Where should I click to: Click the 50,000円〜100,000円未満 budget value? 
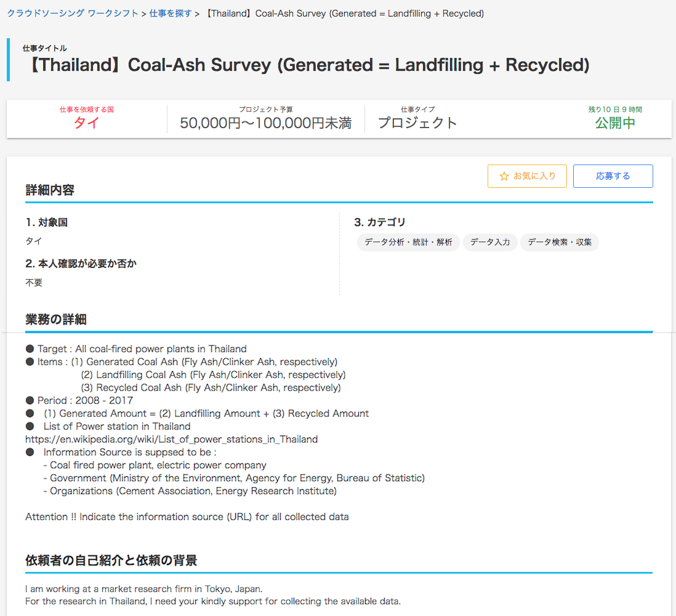tap(265, 123)
